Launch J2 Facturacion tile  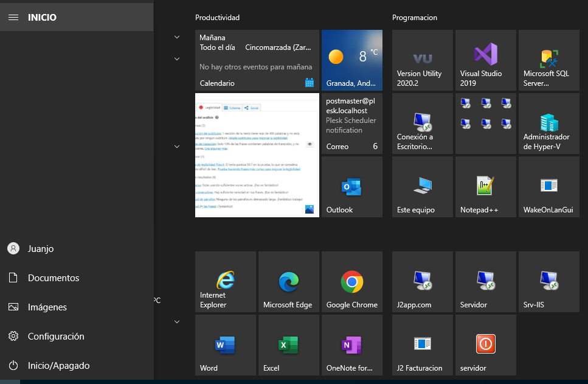pos(422,345)
